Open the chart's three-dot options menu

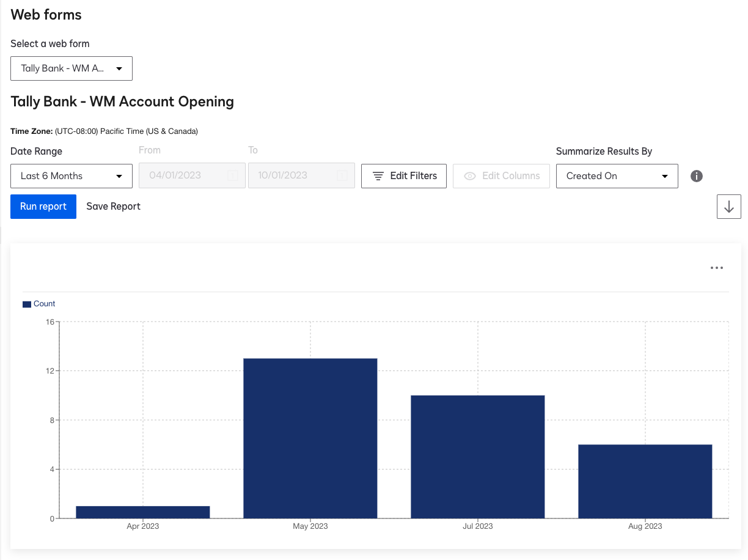[x=716, y=267]
